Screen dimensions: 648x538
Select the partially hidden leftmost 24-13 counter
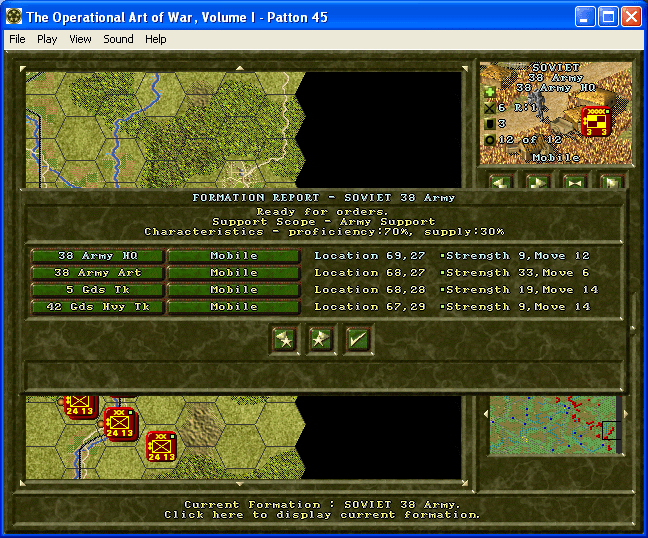pos(81,407)
